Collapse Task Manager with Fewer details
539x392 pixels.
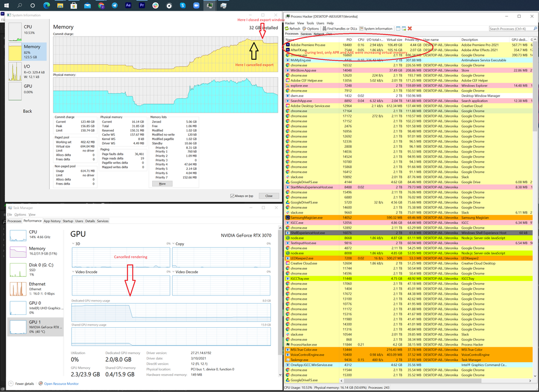[x=22, y=384]
